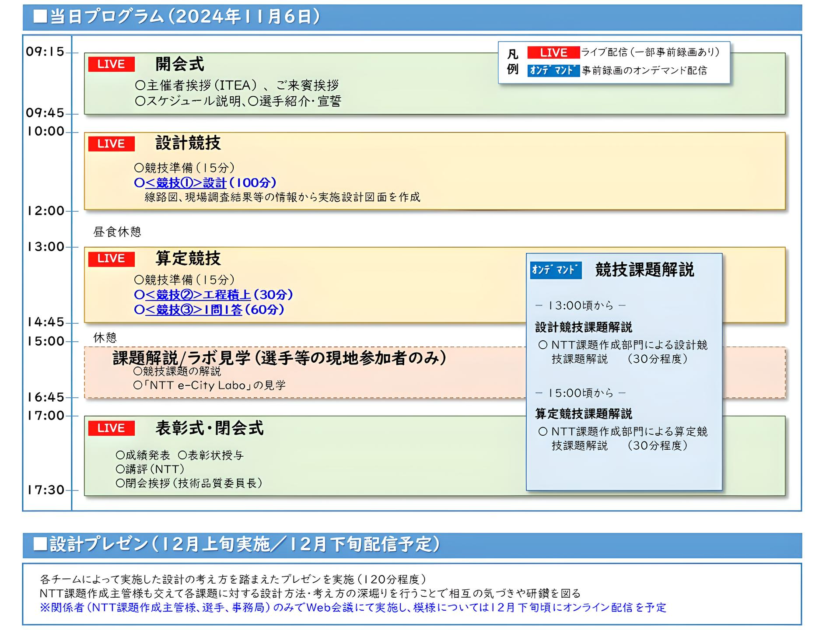Select the 当日プログラム(2024年11月6日) header
The width and height of the screenshot is (840, 630).
[412, 17]
